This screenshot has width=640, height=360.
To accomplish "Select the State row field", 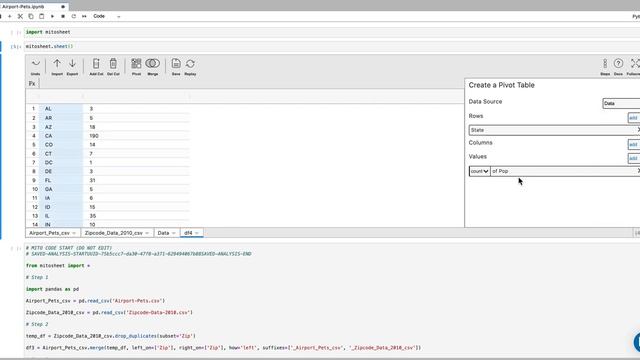I will [554, 130].
